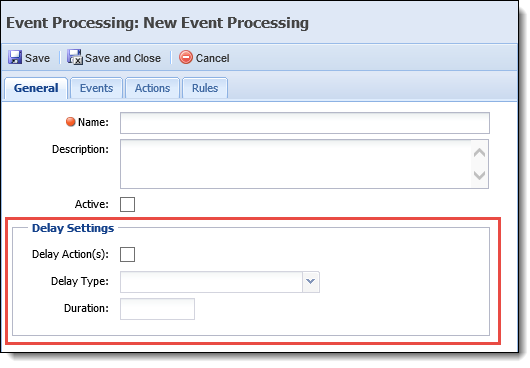Click the orange required marker beside Name
The image size is (530, 368).
point(70,122)
